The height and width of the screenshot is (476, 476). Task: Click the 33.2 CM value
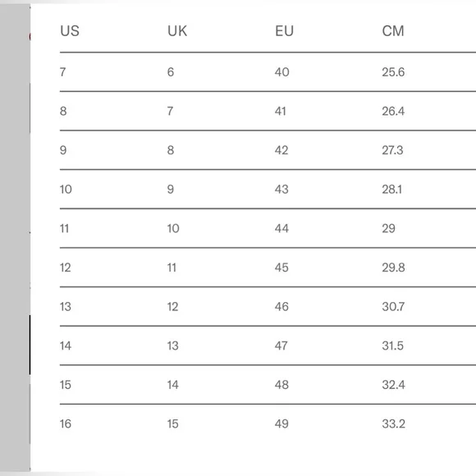[x=393, y=424]
